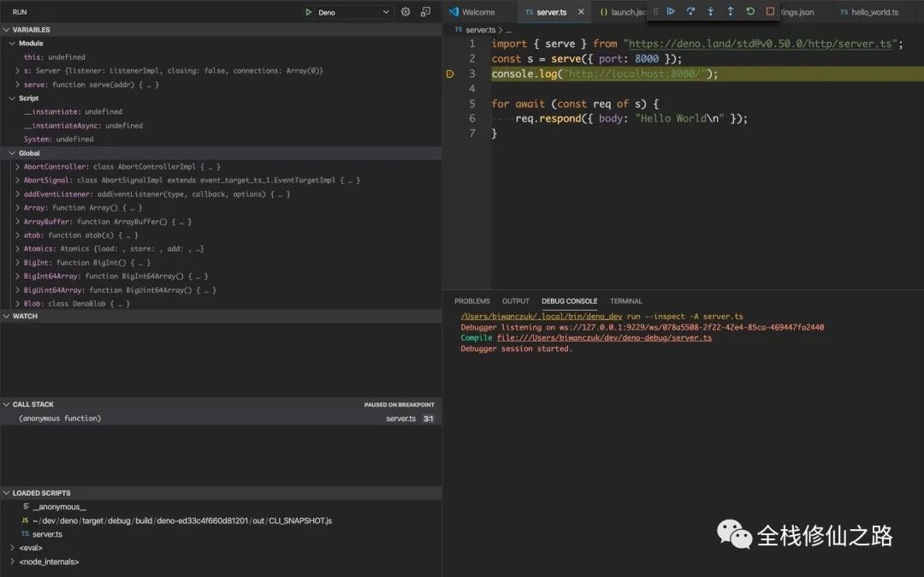Open the compiled file:// server.ts link
This screenshot has width=924, height=577.
click(604, 337)
